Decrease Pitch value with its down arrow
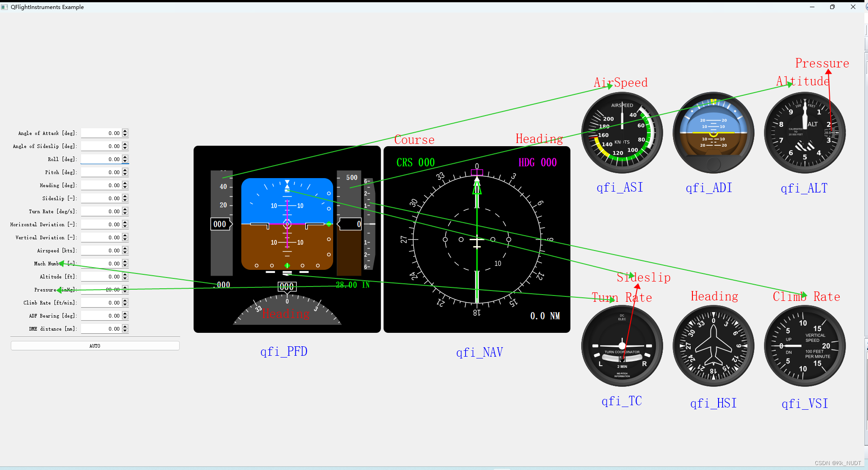The width and height of the screenshot is (868, 470). [125, 174]
